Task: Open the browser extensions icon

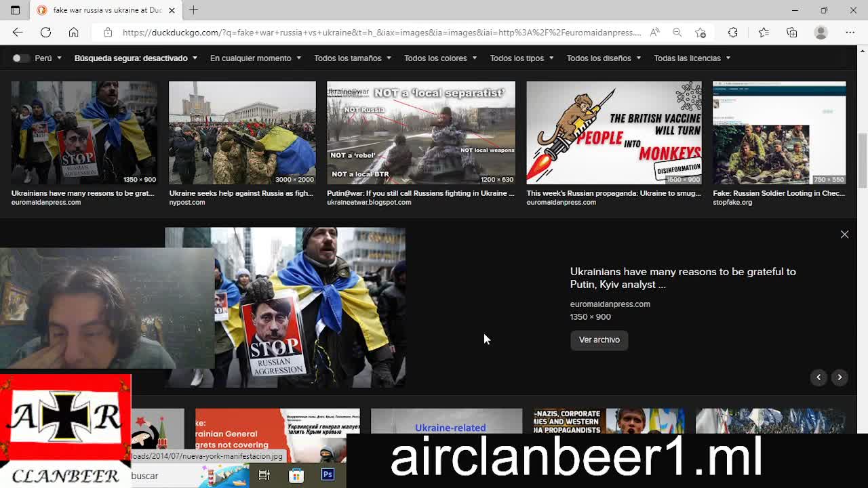Action: [733, 33]
